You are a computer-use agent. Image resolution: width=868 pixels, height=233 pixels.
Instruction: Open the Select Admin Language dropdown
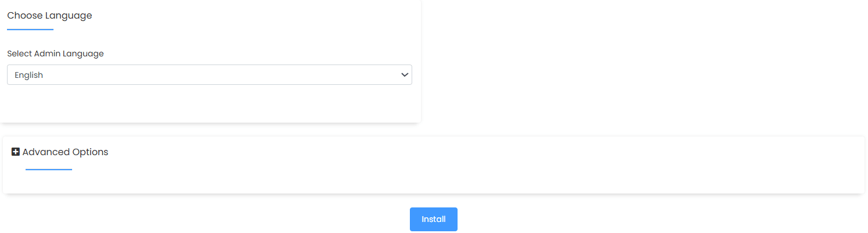click(x=209, y=75)
